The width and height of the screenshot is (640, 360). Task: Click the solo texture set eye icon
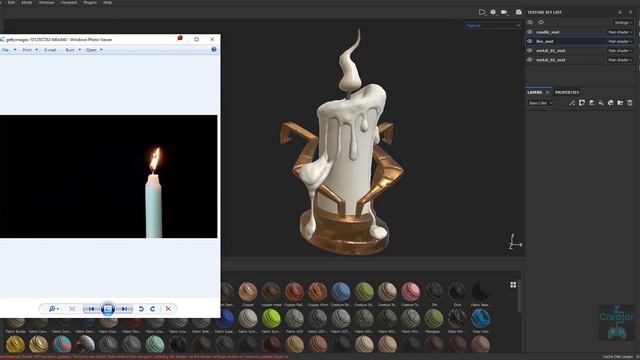[x=530, y=22]
